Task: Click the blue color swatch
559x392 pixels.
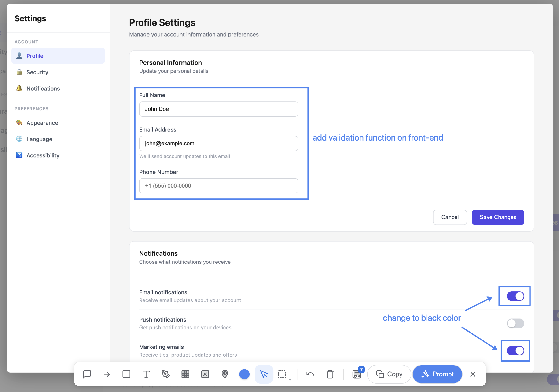Action: (244, 374)
